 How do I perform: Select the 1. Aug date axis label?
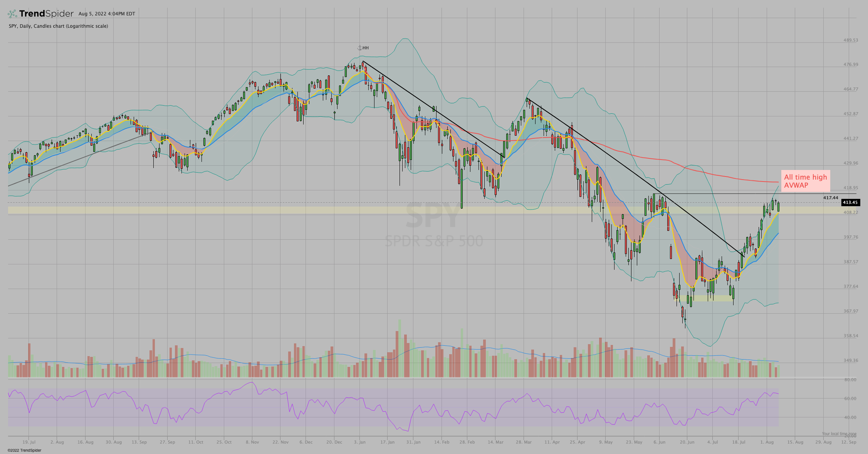coord(767,442)
